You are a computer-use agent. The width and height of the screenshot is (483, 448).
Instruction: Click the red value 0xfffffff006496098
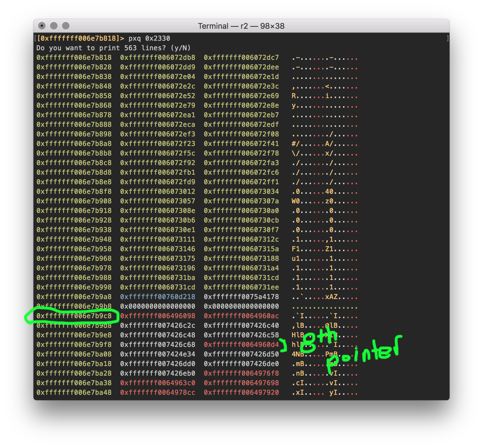[158, 316]
